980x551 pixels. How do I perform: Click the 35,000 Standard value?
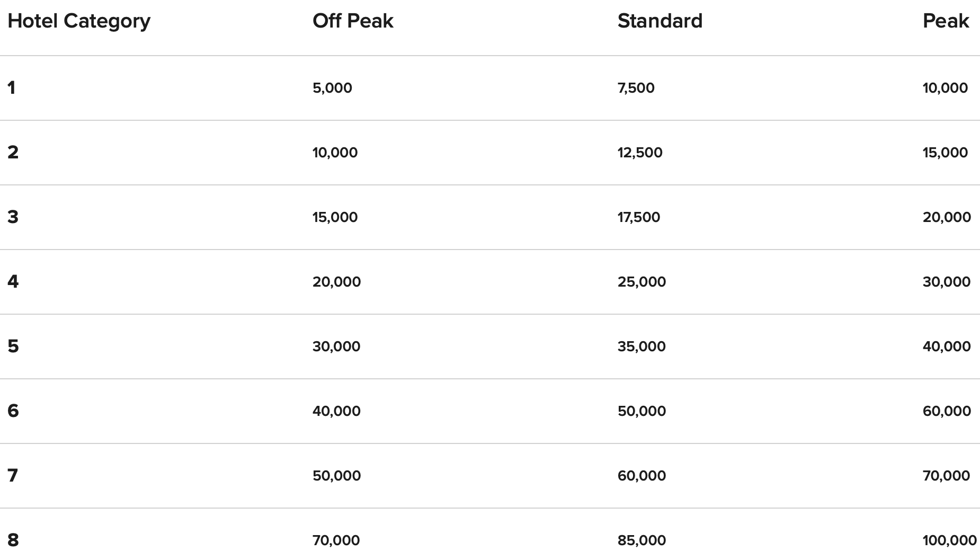[x=642, y=346]
